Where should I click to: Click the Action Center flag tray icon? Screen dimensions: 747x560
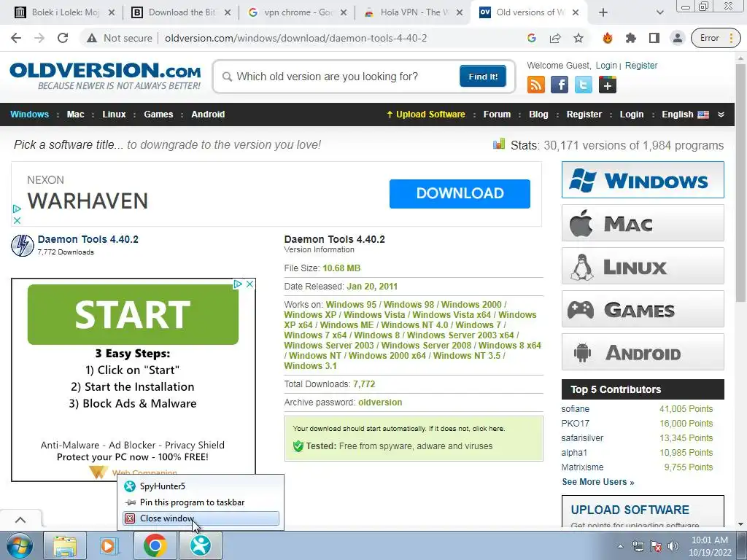coord(656,546)
